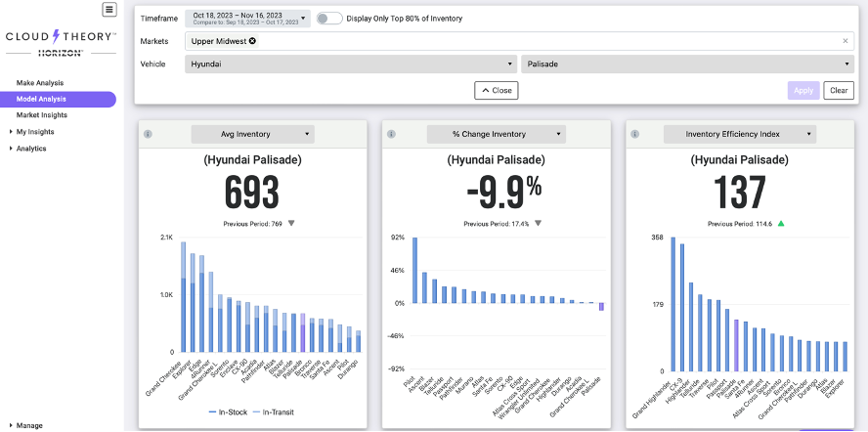The image size is (868, 432).
Task: Click Explorer bar in Avg Inventory chart
Action: (x=193, y=303)
